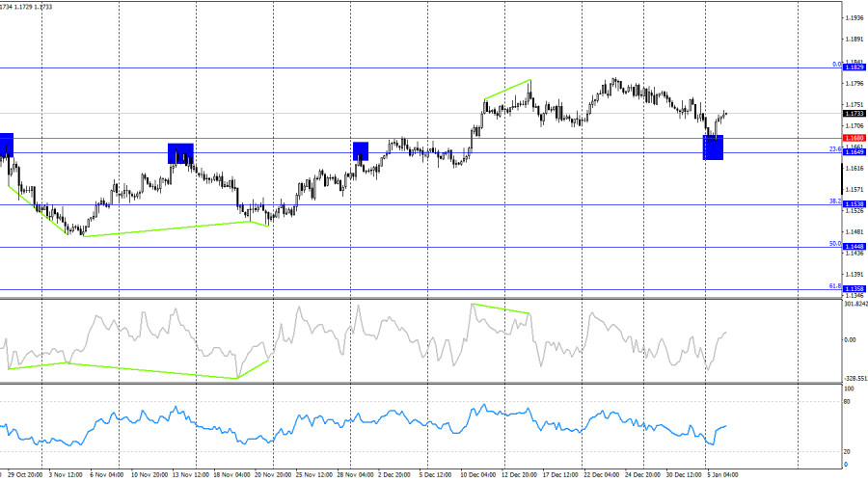The height and width of the screenshot is (482, 868).
Task: Select the blue rectangle near 28 Nov candles
Action: point(361,151)
